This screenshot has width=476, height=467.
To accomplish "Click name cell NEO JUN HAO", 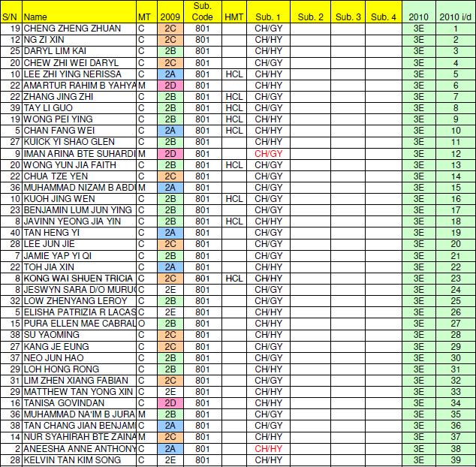I will tap(79, 357).
